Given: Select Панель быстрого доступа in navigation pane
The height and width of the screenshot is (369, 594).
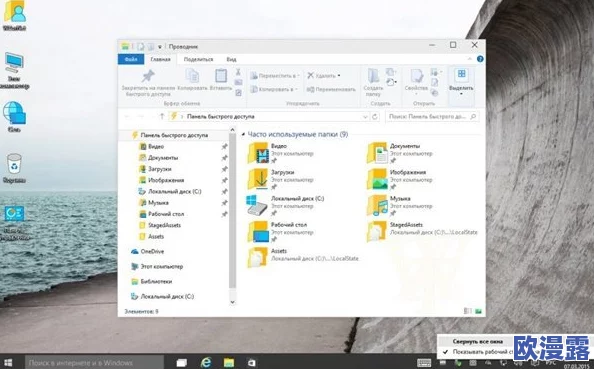Looking at the screenshot, I should point(174,135).
